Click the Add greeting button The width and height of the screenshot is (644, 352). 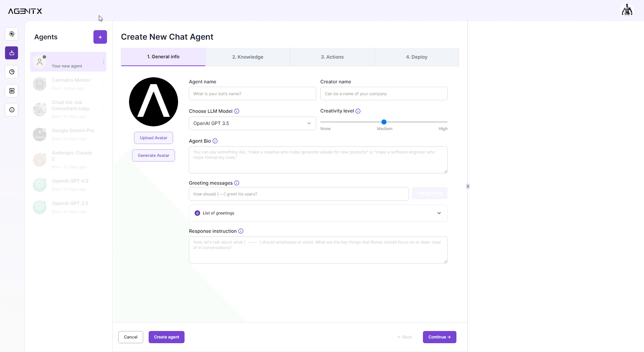click(x=430, y=193)
